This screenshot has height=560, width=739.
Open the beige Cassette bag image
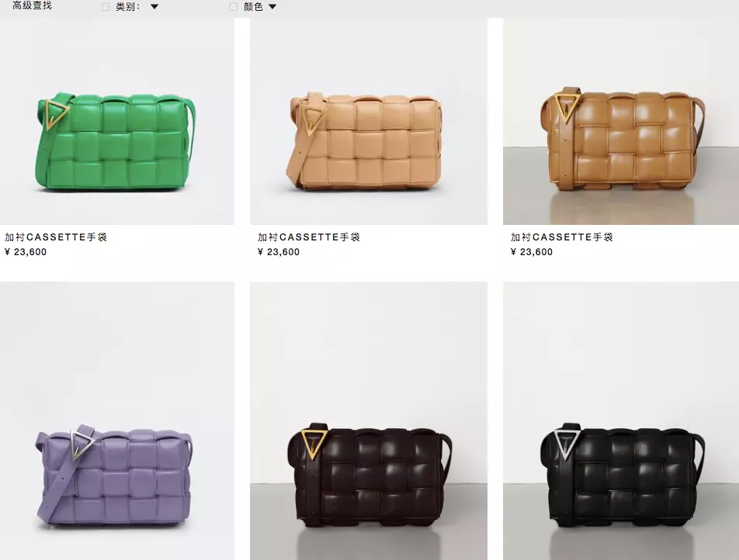[369, 122]
